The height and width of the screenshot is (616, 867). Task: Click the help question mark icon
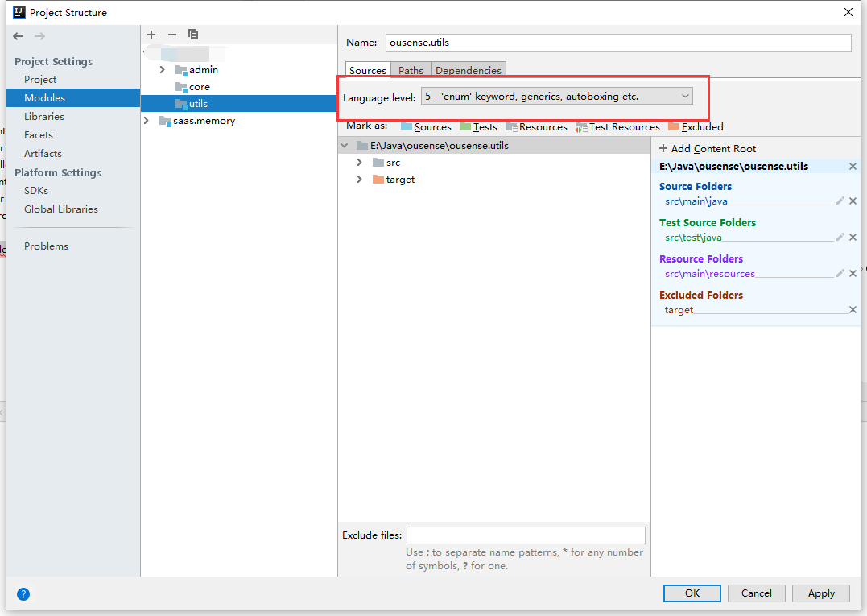(x=23, y=594)
